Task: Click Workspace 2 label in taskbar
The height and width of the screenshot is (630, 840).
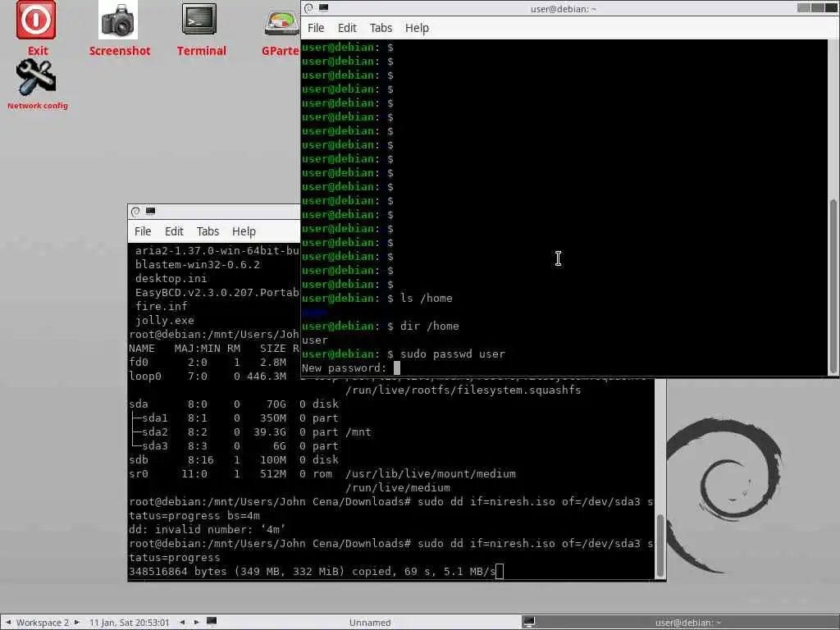Action: pos(43,623)
